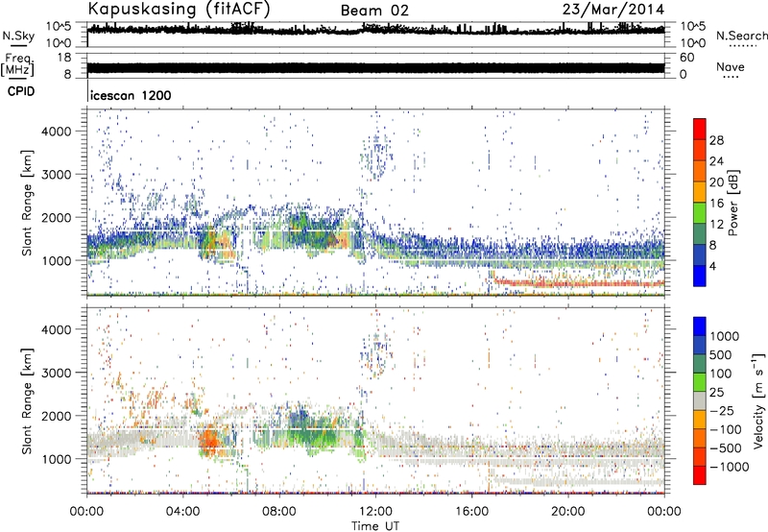Click the '20:00' time axis label
The image size is (768, 532).
point(568,512)
